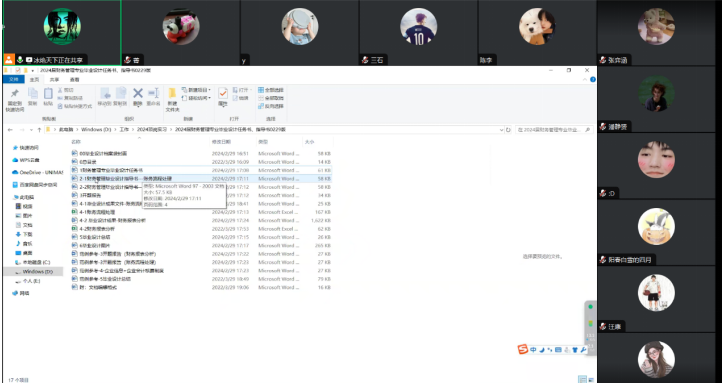Toggle the Sogou moon half-width icon
Screen dimensions: 722x383
[542, 350]
